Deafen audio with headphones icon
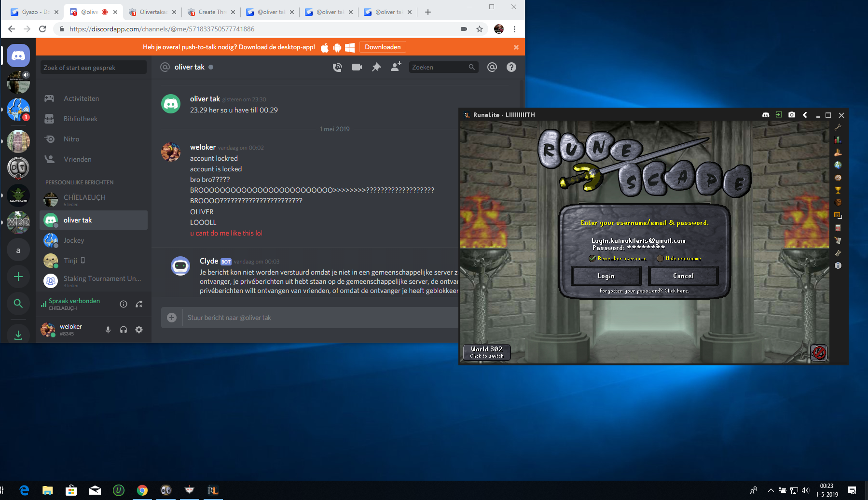Image resolution: width=868 pixels, height=500 pixels. pyautogui.click(x=124, y=330)
